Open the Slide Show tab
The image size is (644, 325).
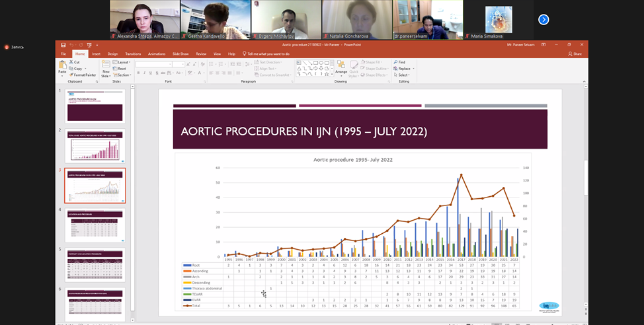(x=180, y=54)
